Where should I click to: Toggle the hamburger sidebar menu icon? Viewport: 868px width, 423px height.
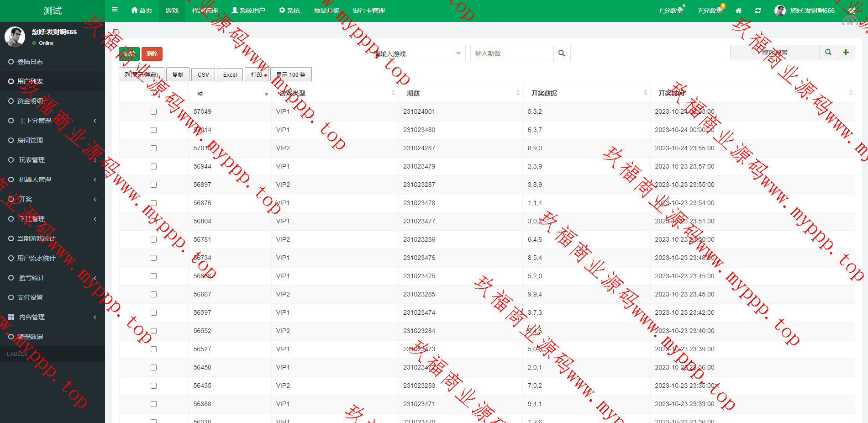coord(115,10)
